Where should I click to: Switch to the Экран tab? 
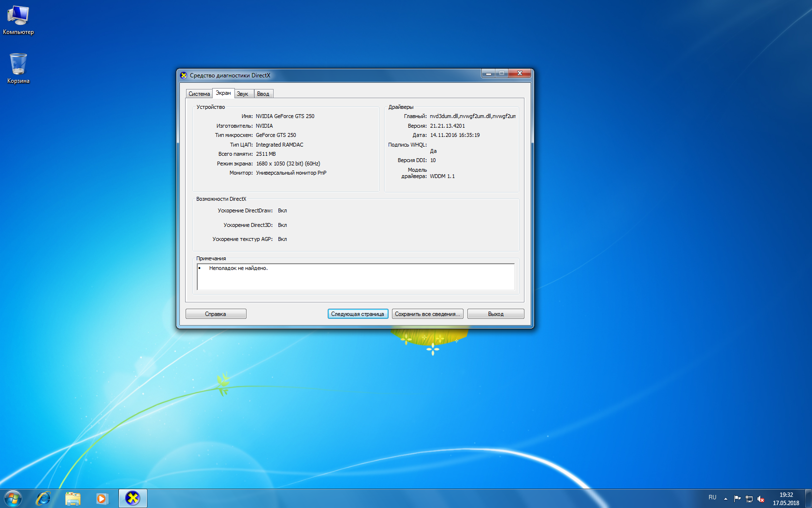pos(223,93)
